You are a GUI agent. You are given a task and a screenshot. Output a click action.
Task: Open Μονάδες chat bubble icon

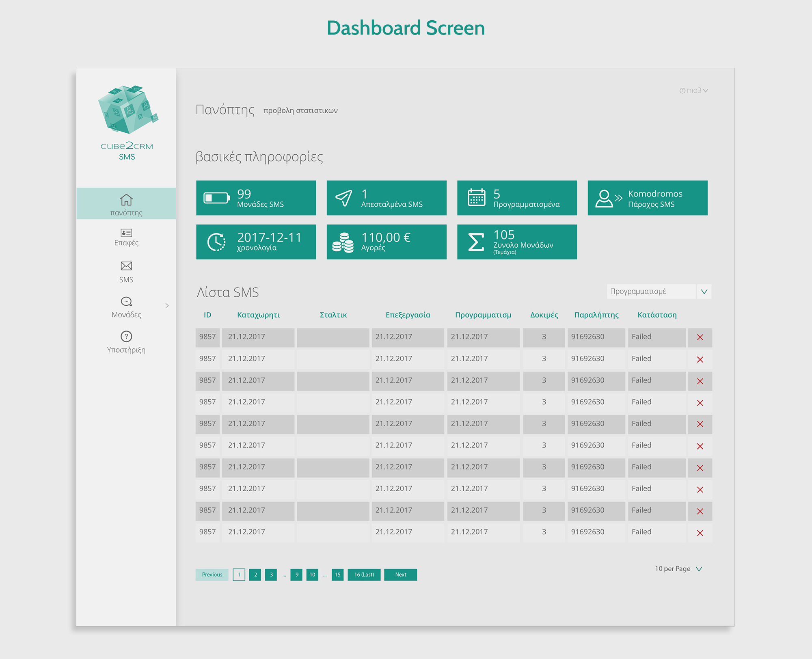(x=126, y=301)
